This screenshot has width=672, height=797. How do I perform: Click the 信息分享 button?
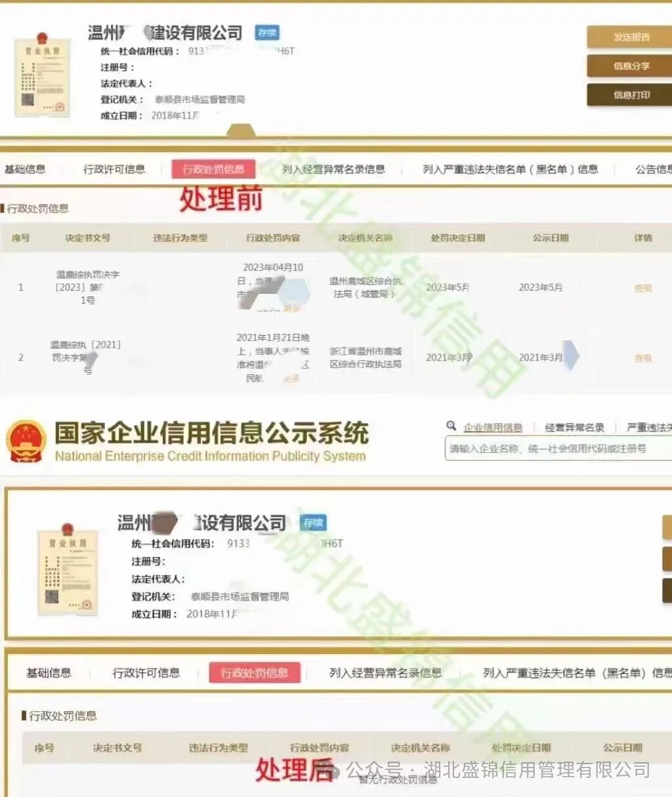coord(629,66)
